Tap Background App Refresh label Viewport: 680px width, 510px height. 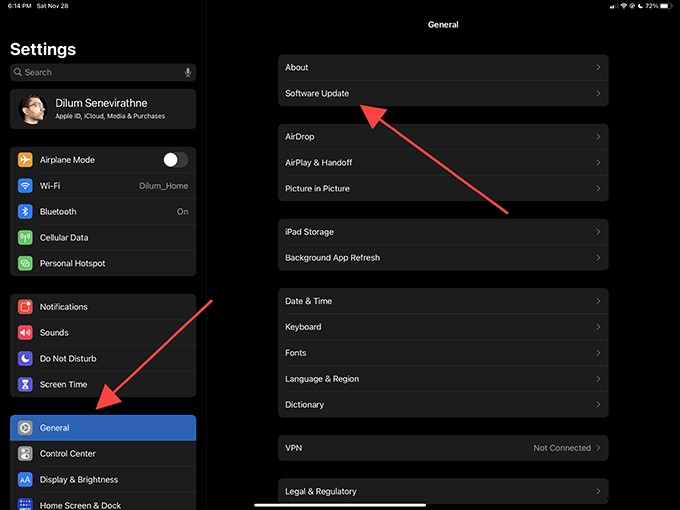333,258
